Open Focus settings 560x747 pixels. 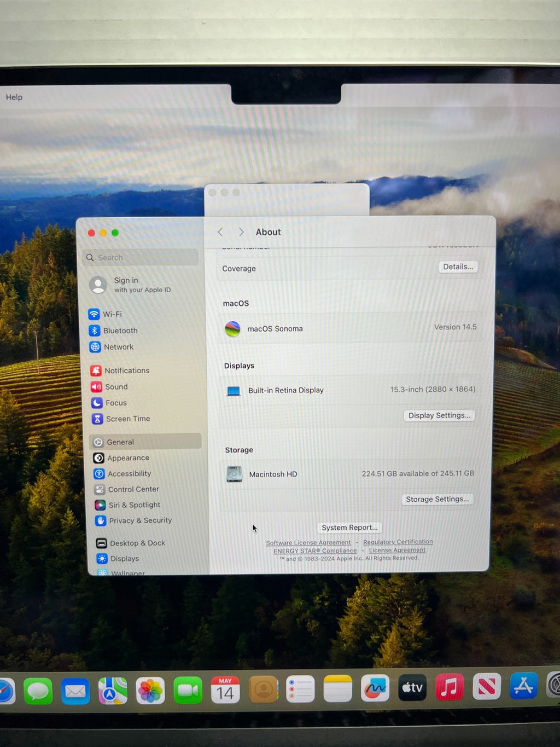109,403
